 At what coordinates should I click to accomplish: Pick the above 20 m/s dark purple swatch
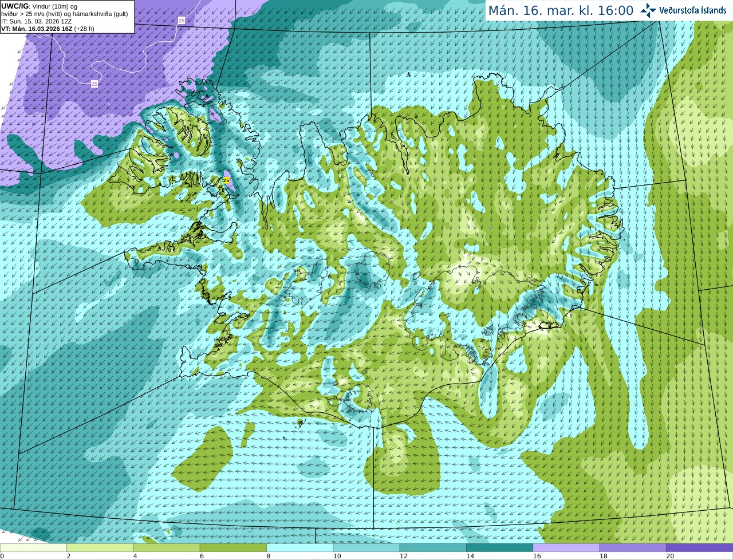point(699,548)
